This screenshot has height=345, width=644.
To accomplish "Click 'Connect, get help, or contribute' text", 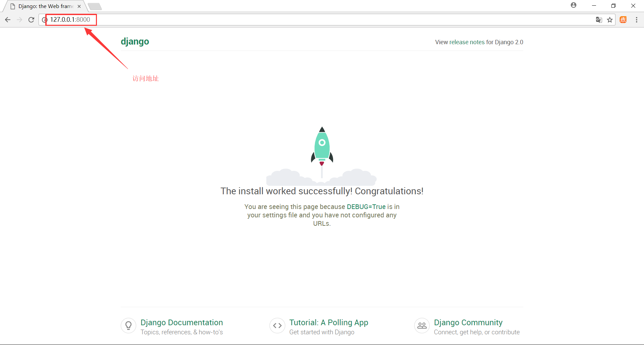I will coord(477,332).
